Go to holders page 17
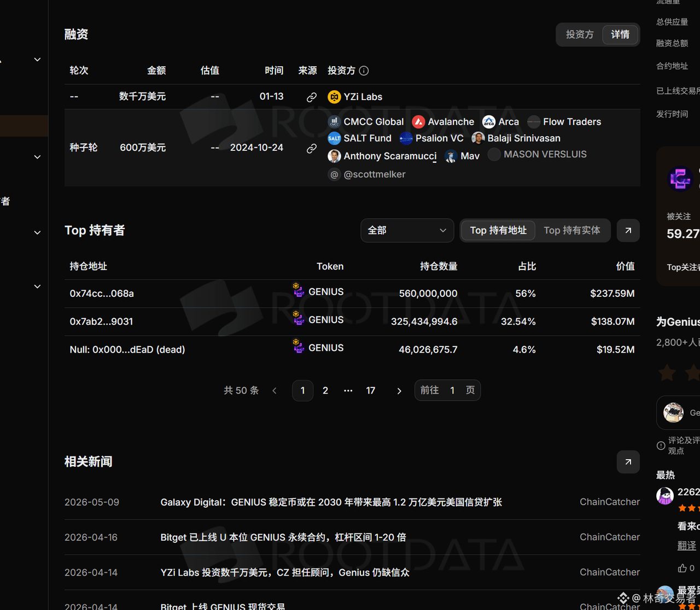 point(371,391)
